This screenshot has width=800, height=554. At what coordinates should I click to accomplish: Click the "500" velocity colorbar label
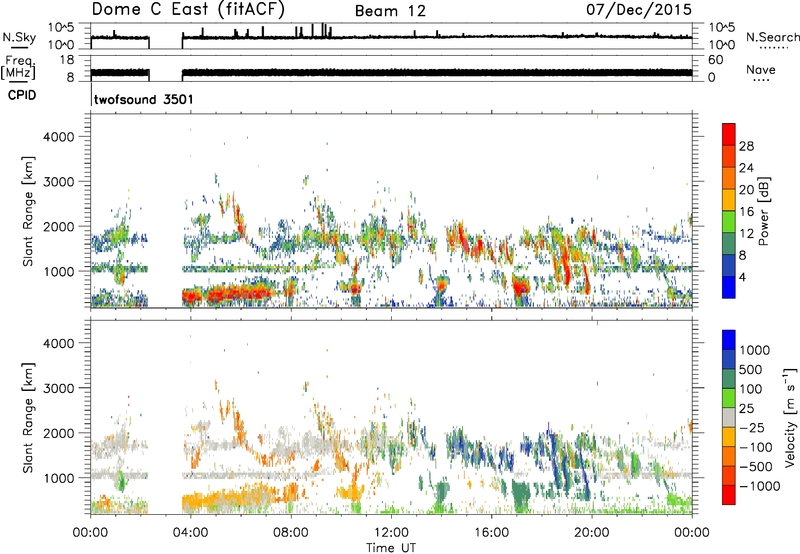click(751, 370)
